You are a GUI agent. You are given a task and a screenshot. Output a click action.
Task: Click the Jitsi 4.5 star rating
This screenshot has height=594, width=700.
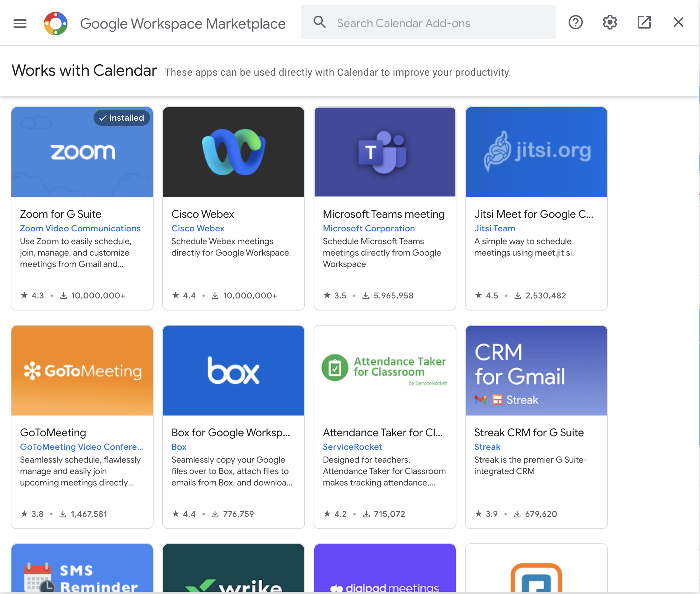(486, 296)
